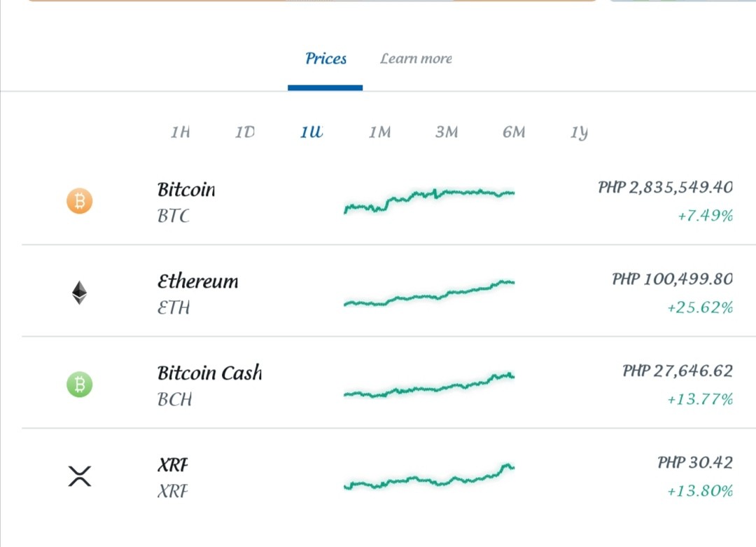
Task: Set range to 3M
Action: pyautogui.click(x=447, y=132)
